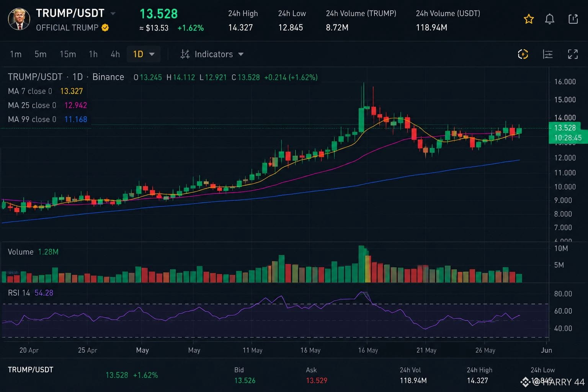Viewport: 588px width, 392px height.
Task: Click the 80.00 RSI axis label
Action: tap(563, 294)
